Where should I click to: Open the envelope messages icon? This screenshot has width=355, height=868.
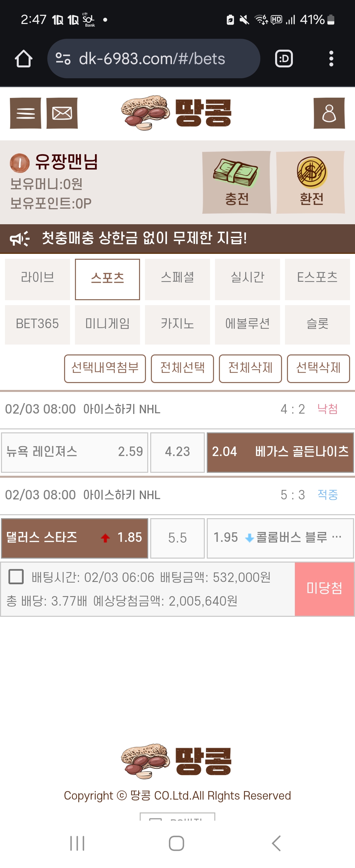click(x=62, y=113)
